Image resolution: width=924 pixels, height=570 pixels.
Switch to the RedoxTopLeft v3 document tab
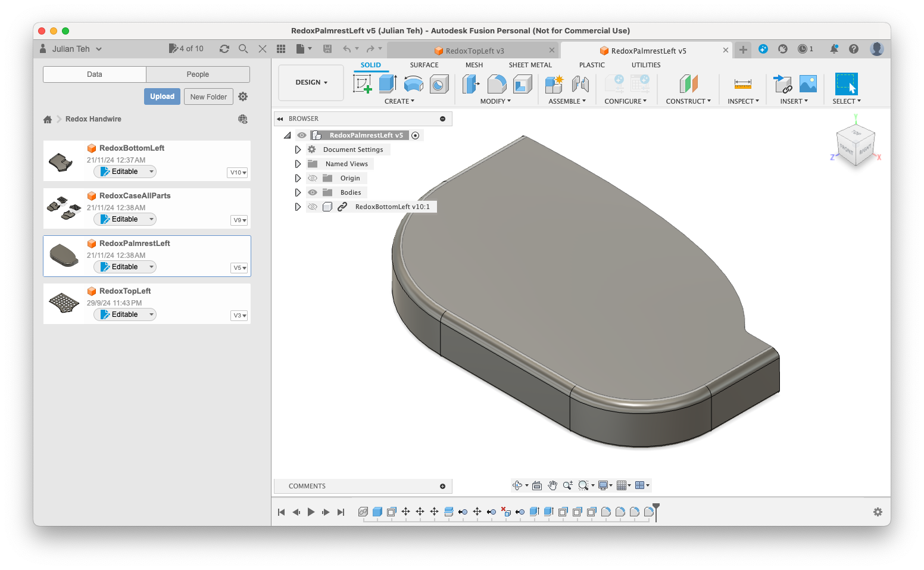[474, 50]
